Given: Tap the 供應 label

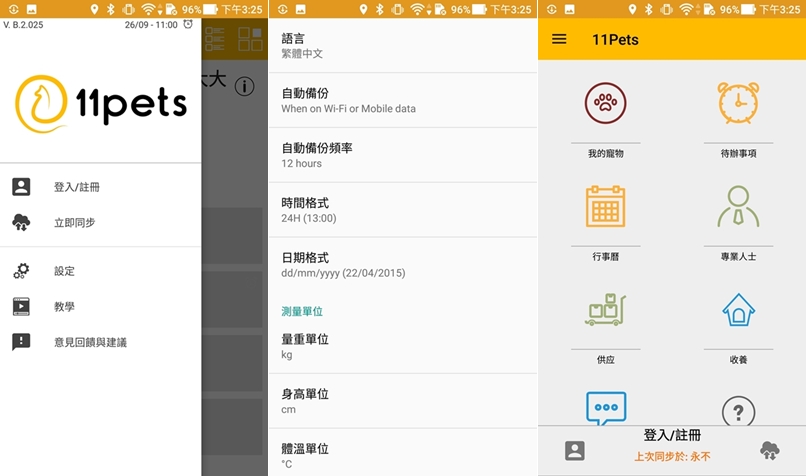Looking at the screenshot, I should click(x=606, y=360).
